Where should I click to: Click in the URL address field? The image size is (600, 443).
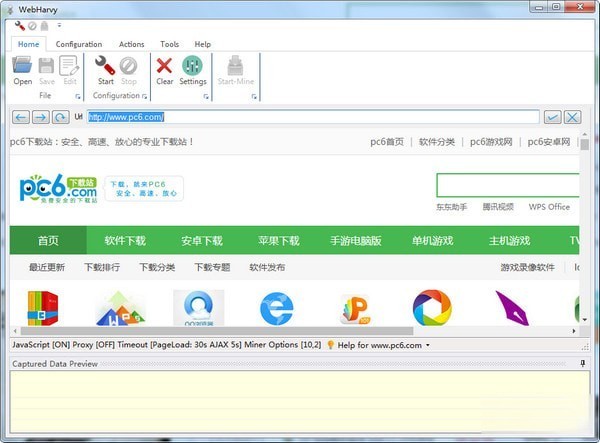(x=313, y=117)
